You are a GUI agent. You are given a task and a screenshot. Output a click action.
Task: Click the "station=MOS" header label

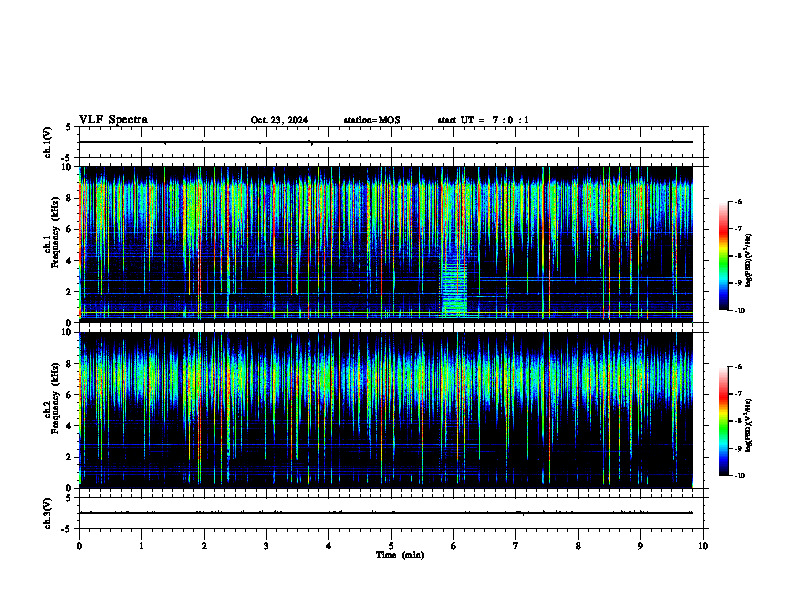tap(372, 120)
